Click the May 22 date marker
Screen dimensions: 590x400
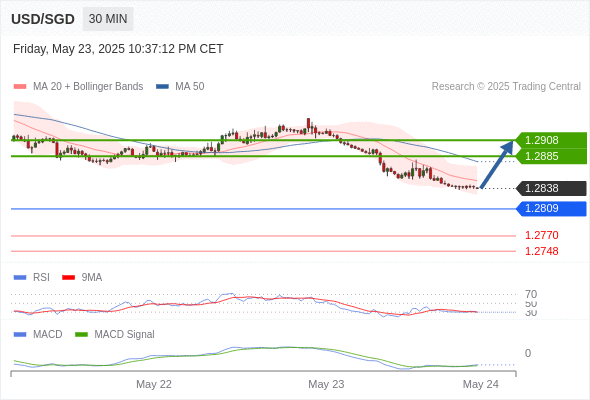(x=154, y=384)
